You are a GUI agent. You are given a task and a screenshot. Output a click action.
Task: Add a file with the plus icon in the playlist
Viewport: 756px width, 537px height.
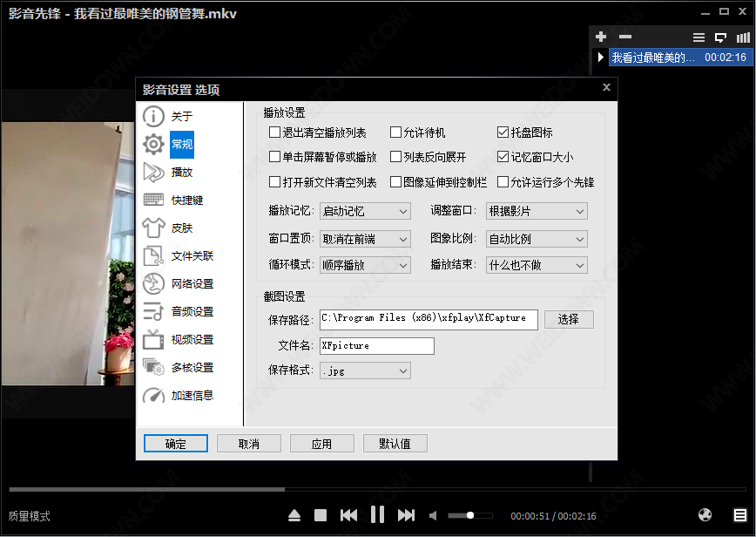601,37
